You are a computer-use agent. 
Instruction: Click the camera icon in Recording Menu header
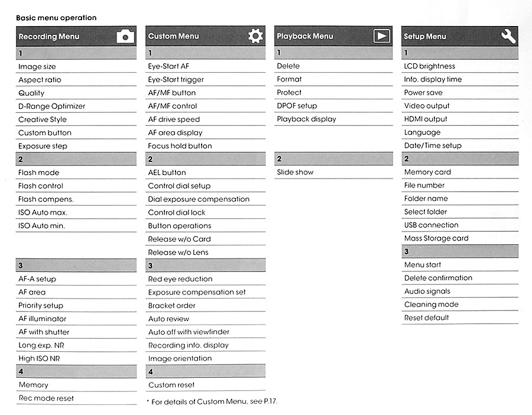(125, 36)
